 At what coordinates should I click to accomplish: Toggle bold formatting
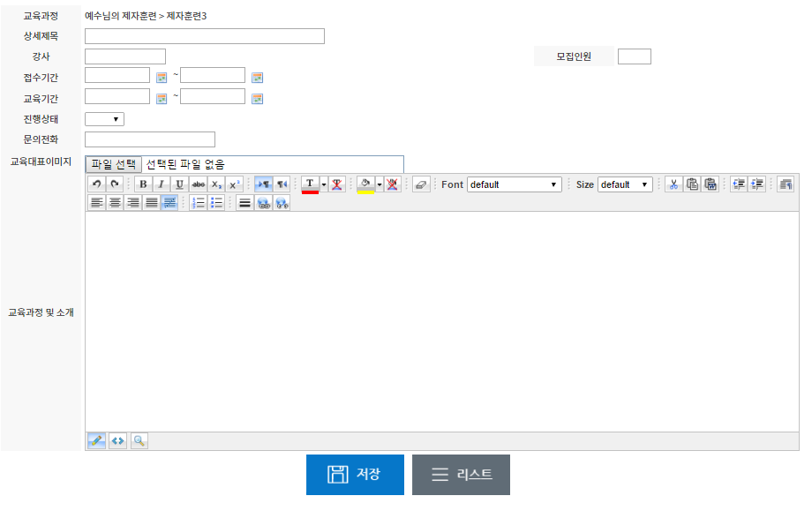pos(144,184)
